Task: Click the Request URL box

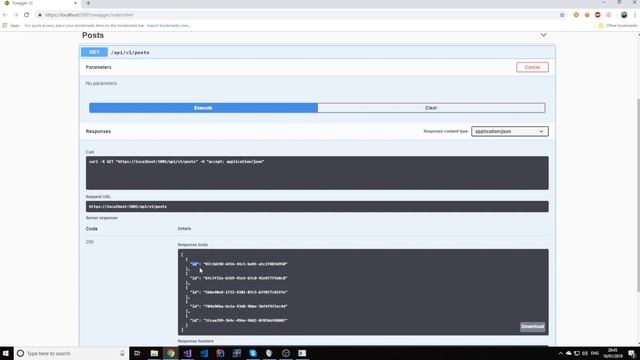Action: (x=317, y=207)
